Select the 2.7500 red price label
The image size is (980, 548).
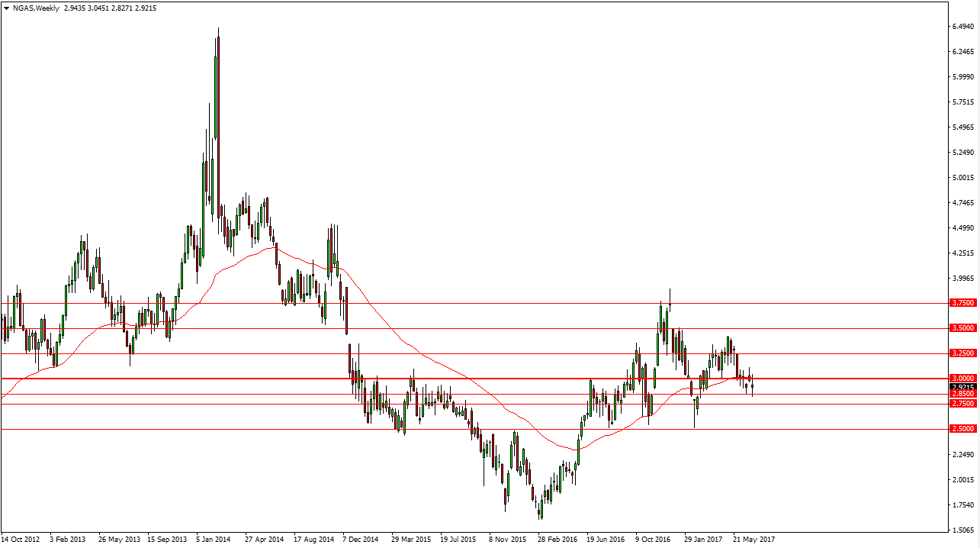[963, 404]
